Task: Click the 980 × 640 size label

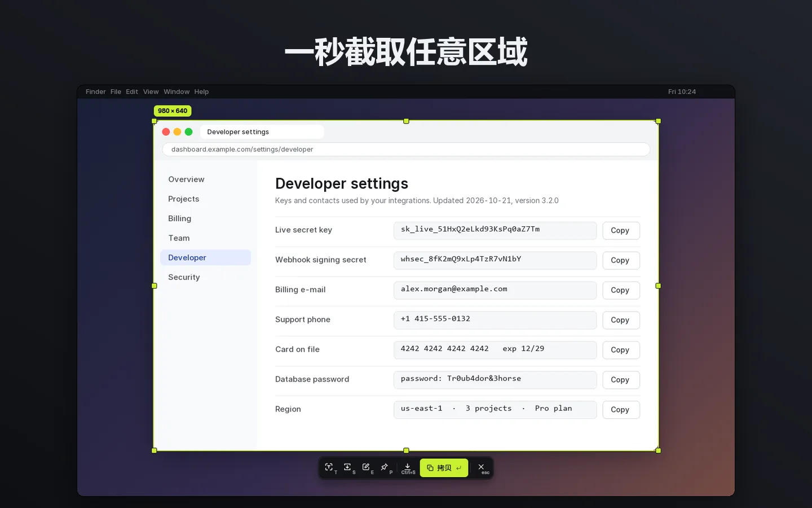Action: click(173, 111)
